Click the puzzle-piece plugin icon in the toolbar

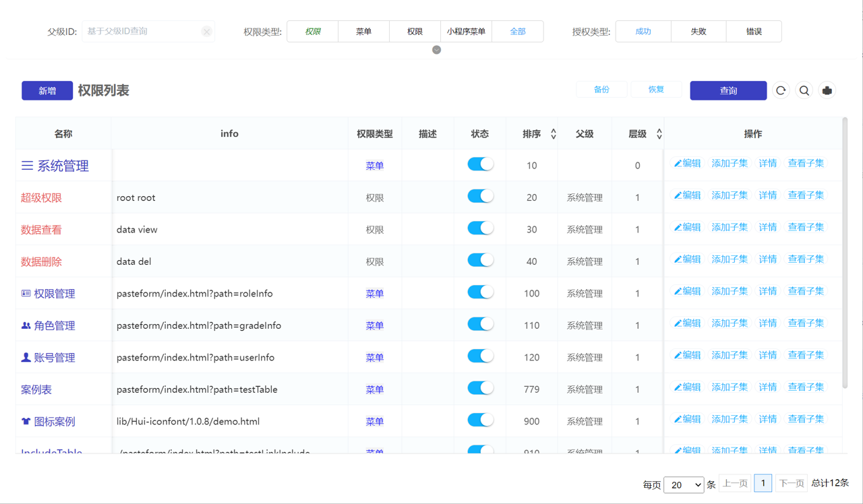tap(827, 90)
